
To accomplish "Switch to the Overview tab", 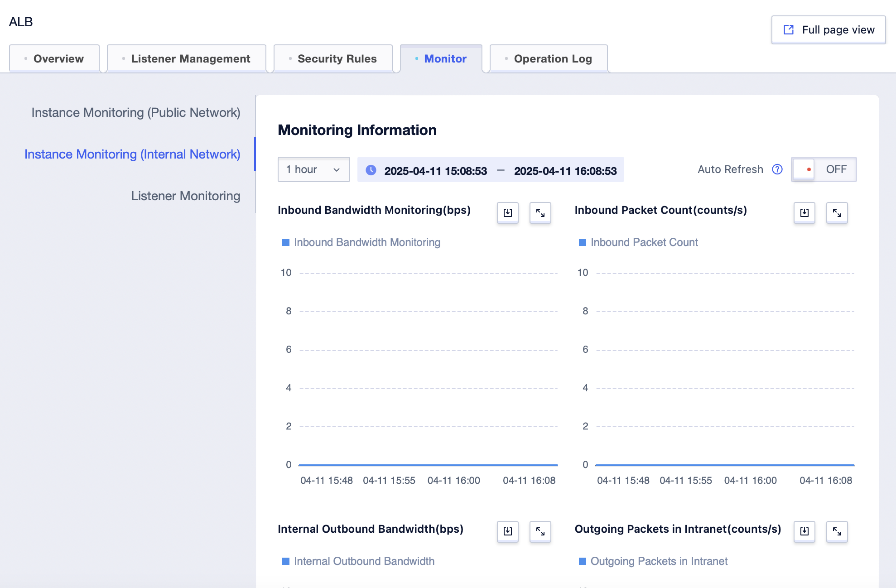I will point(54,58).
